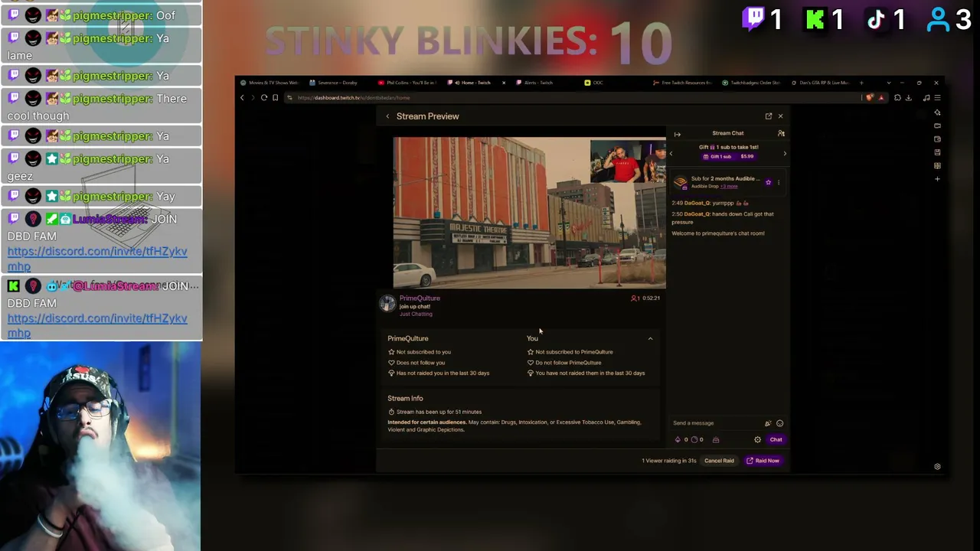This screenshot has height=551, width=980.
Task: Open the chat community users list
Action: (781, 134)
